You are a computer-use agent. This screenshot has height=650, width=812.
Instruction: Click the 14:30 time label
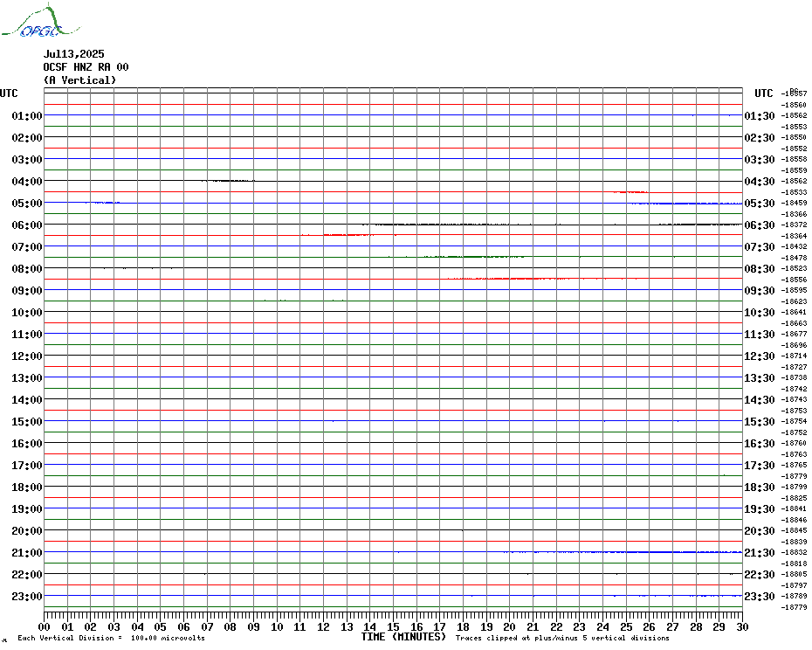(x=760, y=400)
